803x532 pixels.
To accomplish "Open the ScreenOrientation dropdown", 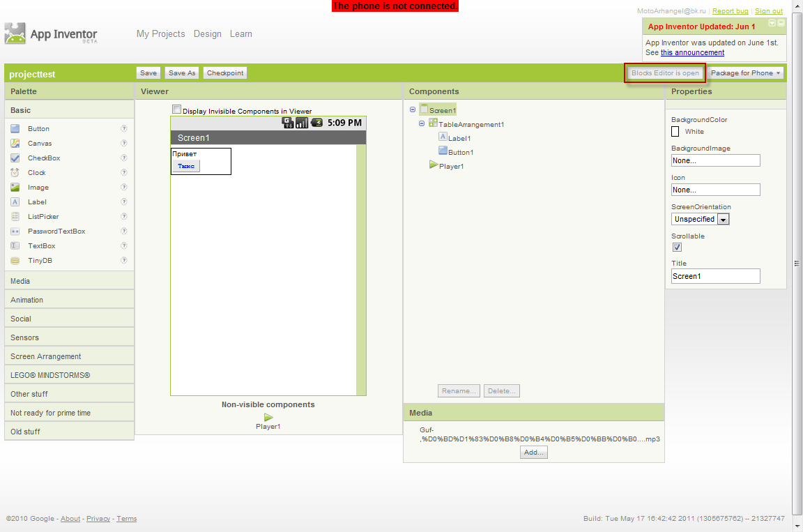I will [700, 219].
